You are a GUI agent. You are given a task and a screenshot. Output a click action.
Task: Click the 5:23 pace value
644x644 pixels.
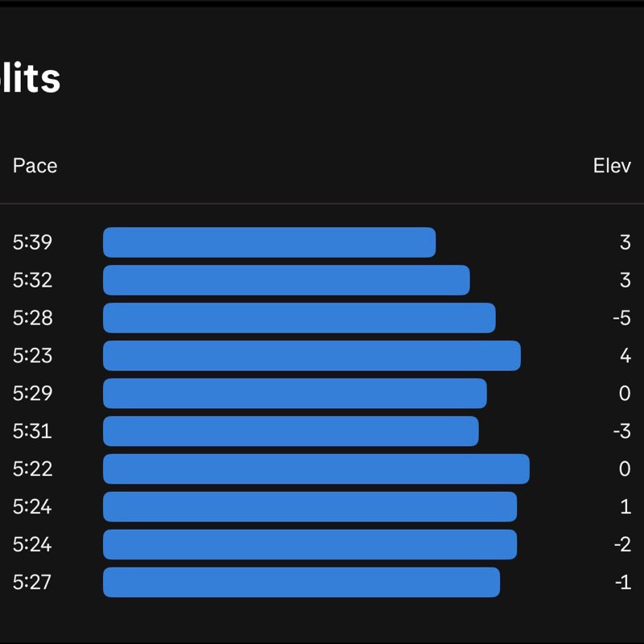pos(32,356)
